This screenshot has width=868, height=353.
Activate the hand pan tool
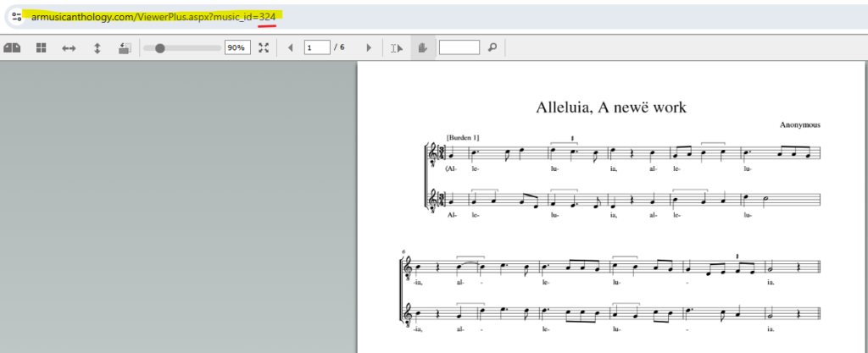coord(423,48)
